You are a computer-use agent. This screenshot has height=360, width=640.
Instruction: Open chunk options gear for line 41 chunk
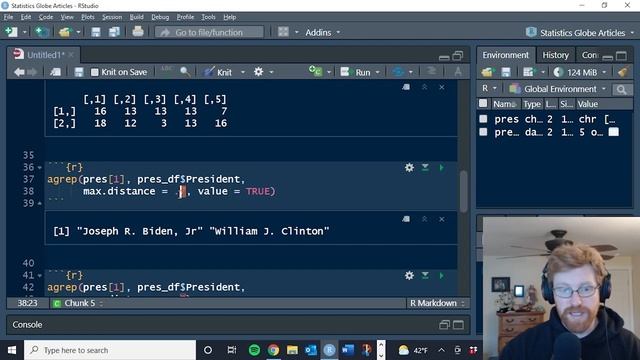coord(409,276)
